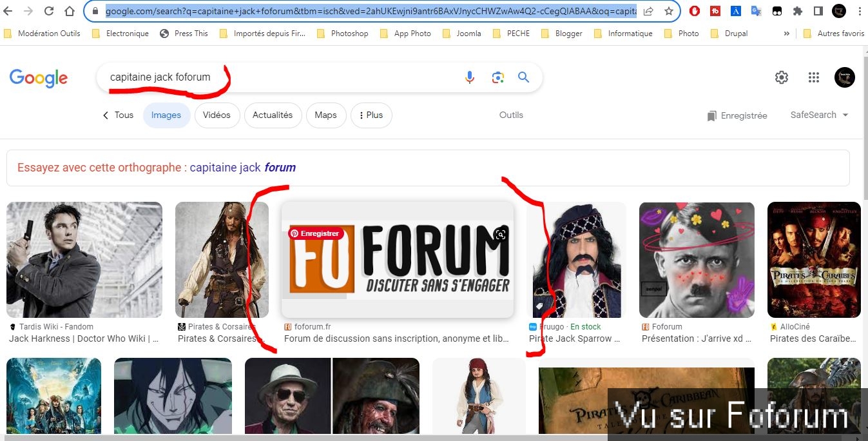
Task: Show hidden bookmarks with chevron
Action: [786, 34]
